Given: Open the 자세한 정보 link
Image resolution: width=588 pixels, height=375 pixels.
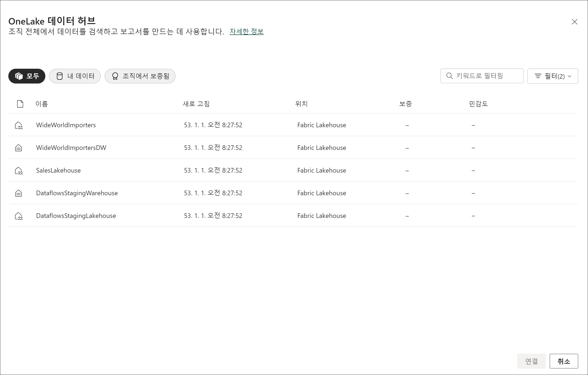Looking at the screenshot, I should (x=246, y=31).
